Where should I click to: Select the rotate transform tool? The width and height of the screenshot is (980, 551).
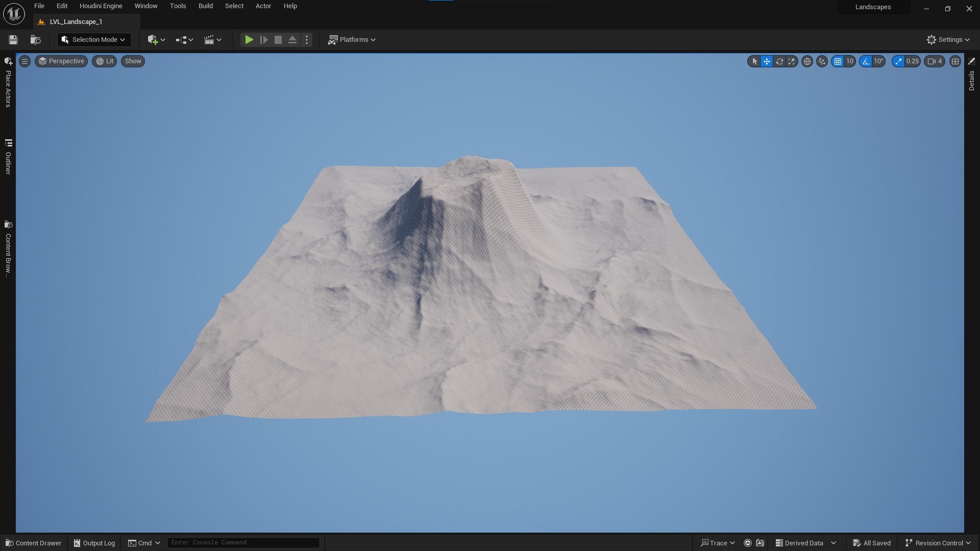779,61
